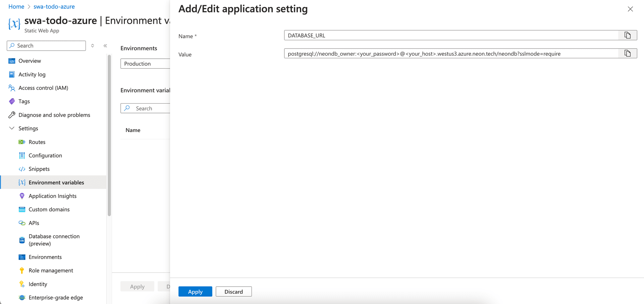Collapse the sidebar with double-chevron button
Image resolution: width=644 pixels, height=304 pixels.
105,46
